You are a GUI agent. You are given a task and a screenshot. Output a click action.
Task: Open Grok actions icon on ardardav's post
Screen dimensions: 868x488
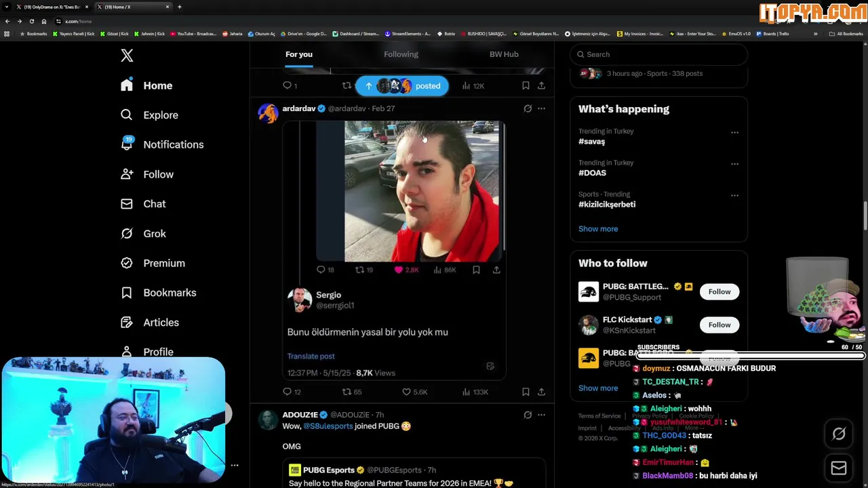[x=528, y=108]
